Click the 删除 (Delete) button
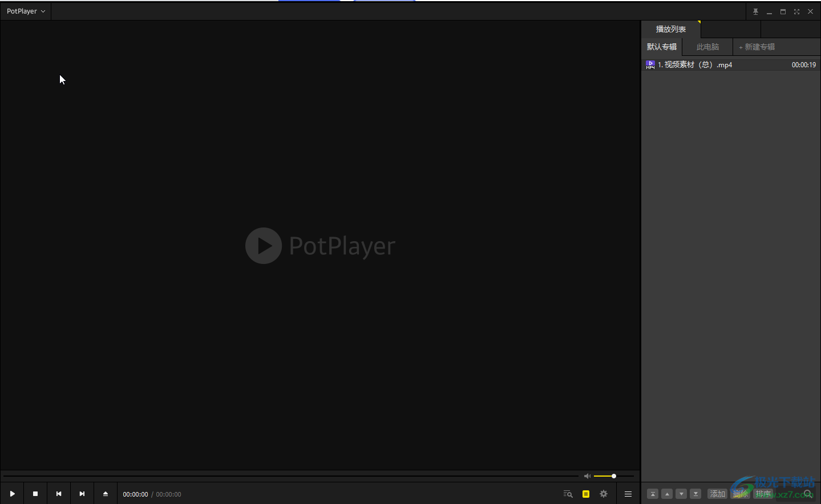This screenshot has width=821, height=504. 741,494
